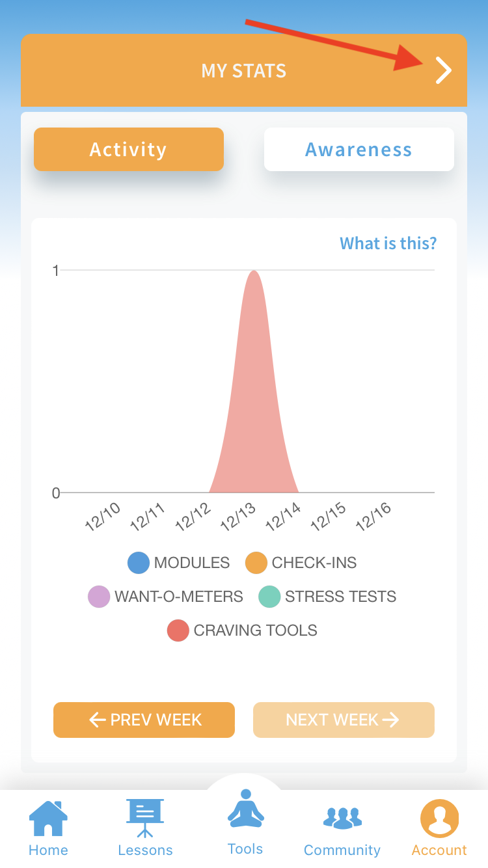Open the Home house icon
488x868 pixels.
(x=48, y=819)
